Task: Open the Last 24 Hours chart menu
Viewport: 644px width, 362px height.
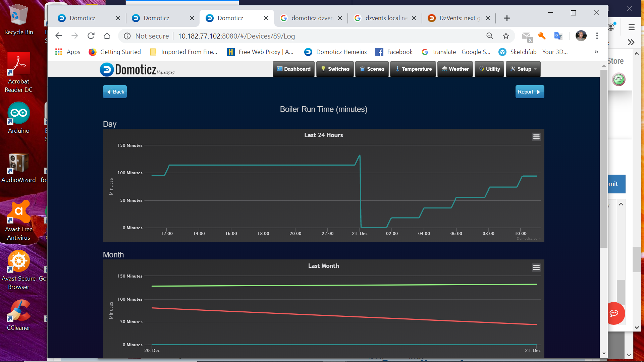Action: tap(536, 137)
